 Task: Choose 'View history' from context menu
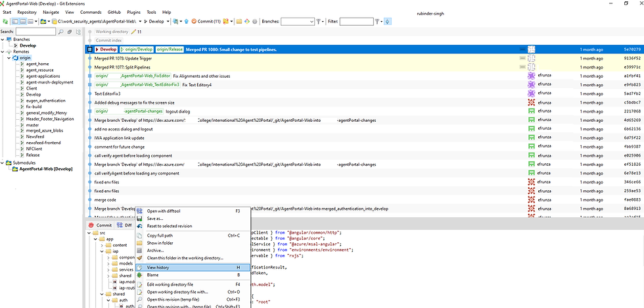pyautogui.click(x=193, y=267)
